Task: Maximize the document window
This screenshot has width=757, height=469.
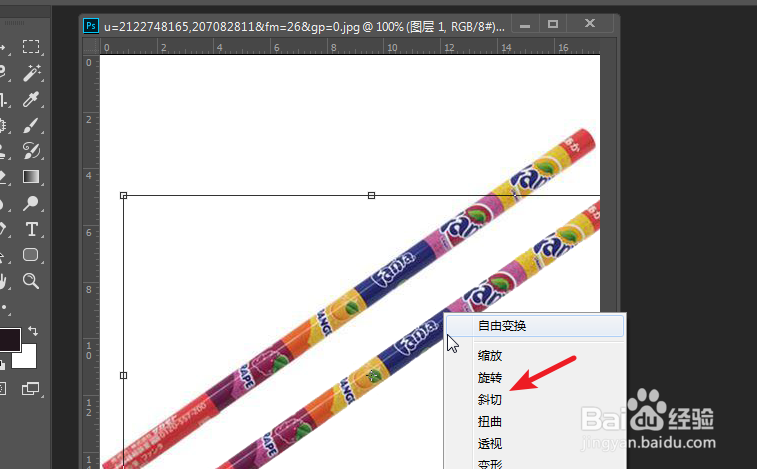Action: pyautogui.click(x=553, y=24)
